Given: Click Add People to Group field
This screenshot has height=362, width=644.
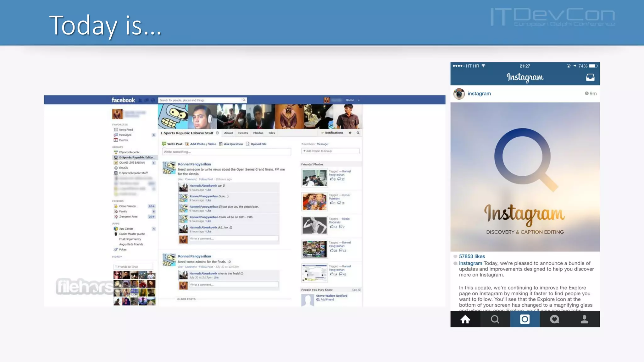Looking at the screenshot, I should [330, 151].
